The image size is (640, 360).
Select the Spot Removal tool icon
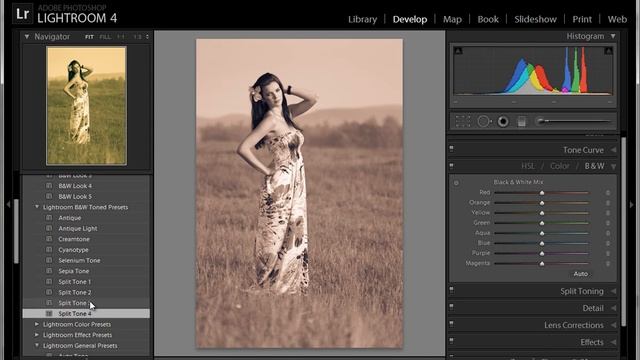(484, 121)
